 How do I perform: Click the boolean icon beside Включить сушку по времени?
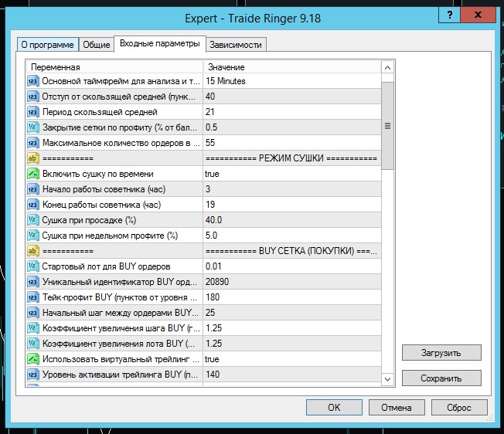pos(32,174)
